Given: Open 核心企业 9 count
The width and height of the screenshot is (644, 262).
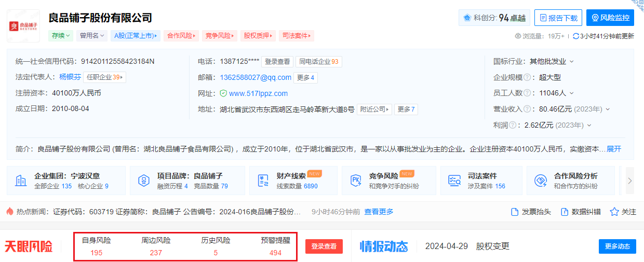Looking at the screenshot, I should pos(93,186).
